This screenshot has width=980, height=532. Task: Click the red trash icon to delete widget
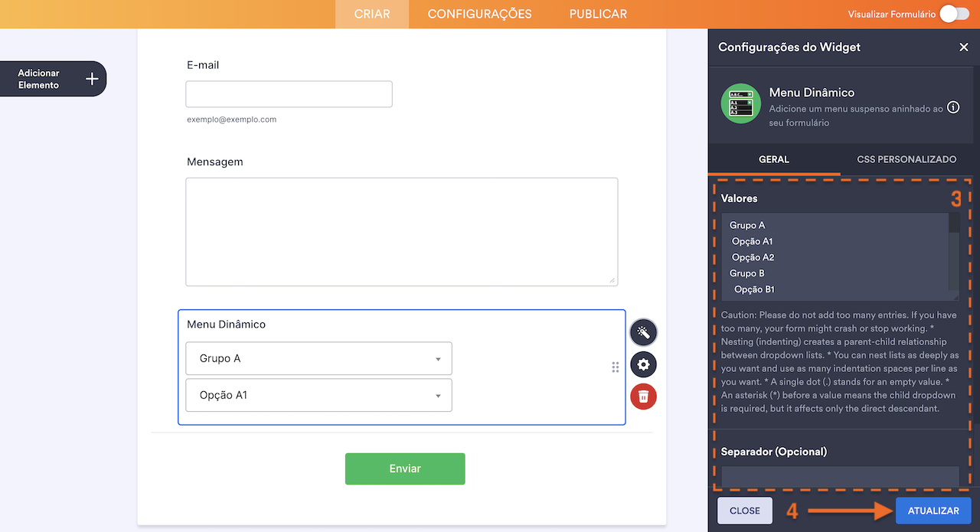click(x=643, y=397)
